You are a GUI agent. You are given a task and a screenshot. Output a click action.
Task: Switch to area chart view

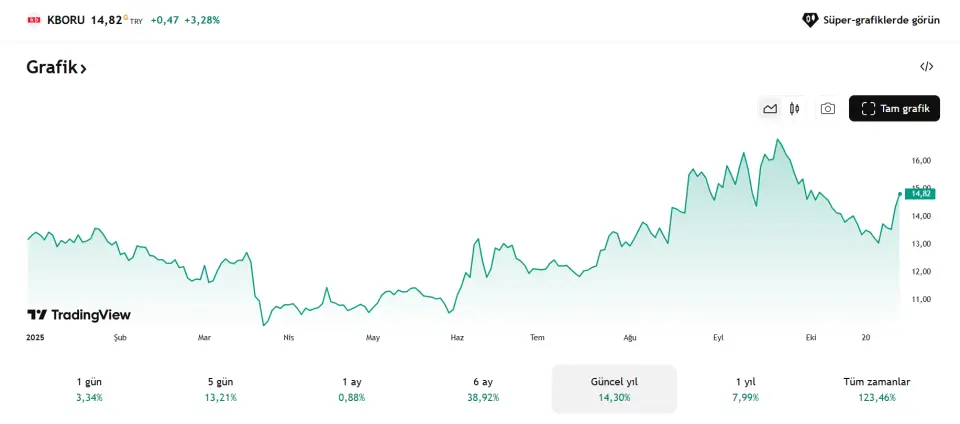770,108
